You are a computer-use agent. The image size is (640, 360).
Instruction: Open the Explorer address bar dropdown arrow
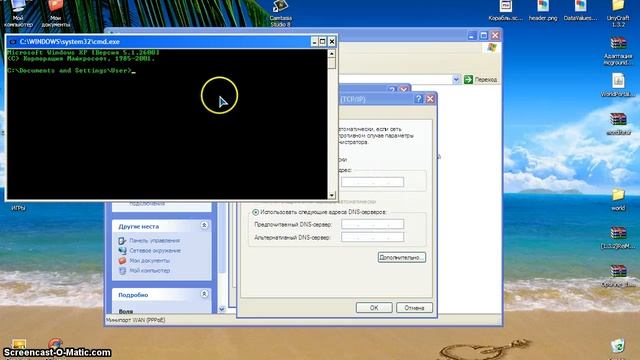click(x=456, y=80)
